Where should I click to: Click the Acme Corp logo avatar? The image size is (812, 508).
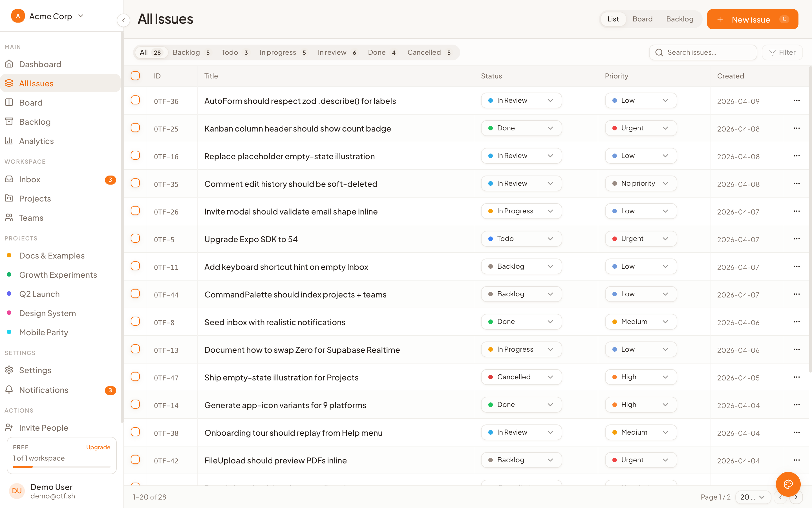point(18,16)
